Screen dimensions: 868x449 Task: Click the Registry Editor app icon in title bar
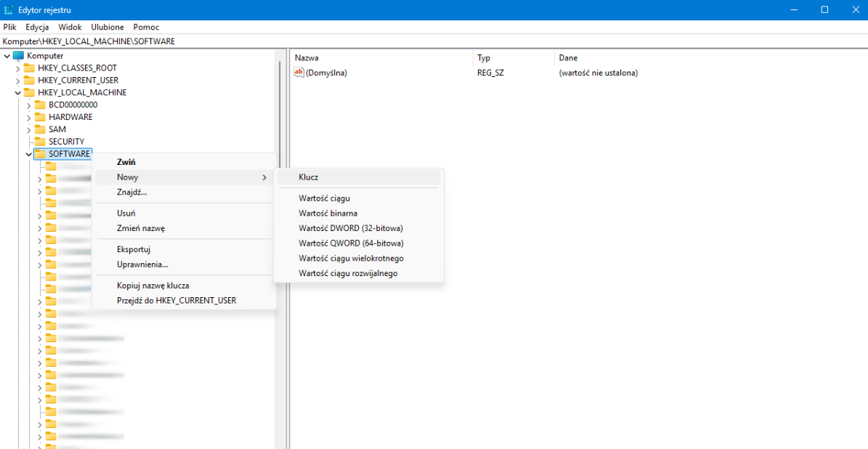[x=9, y=10]
